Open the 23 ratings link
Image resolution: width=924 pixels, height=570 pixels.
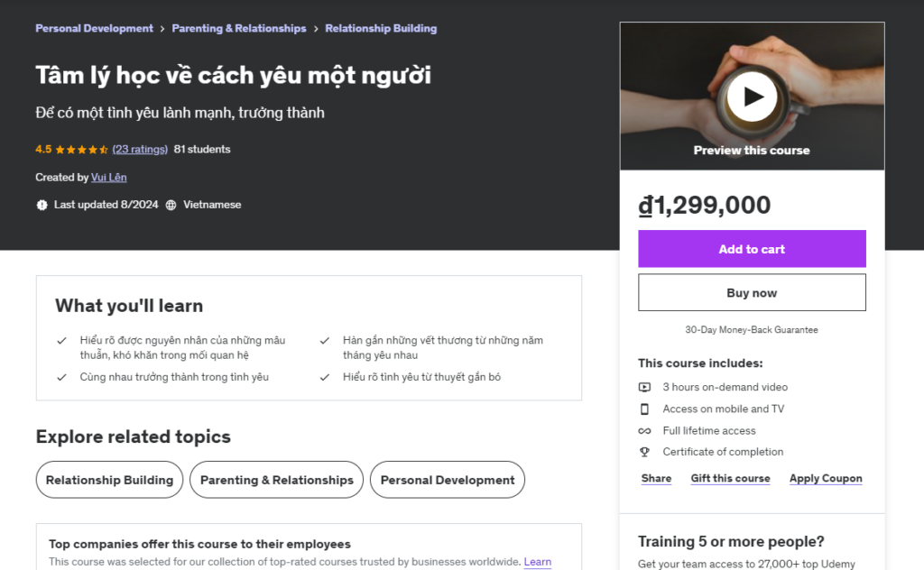point(140,150)
